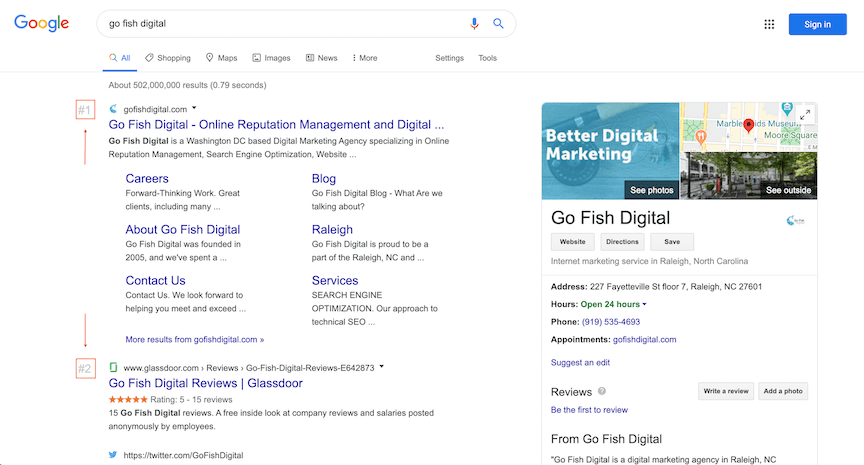Open the Google apps grid
Viewport: 864px width, 465px height.
coord(769,24)
